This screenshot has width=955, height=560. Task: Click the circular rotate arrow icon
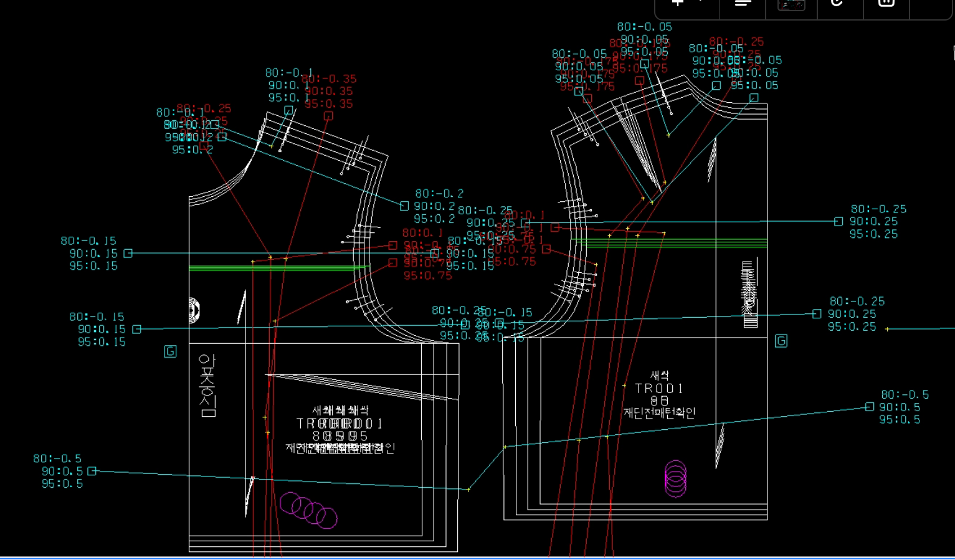tap(837, 3)
